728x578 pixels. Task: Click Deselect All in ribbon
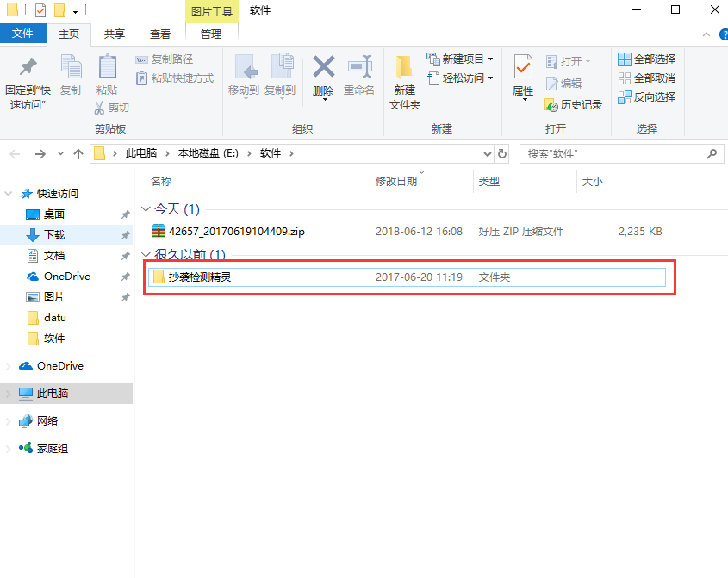646,78
